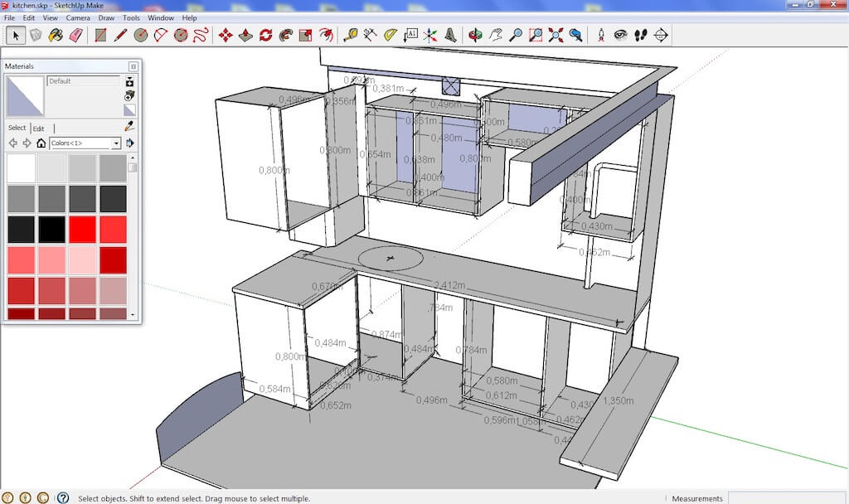The height and width of the screenshot is (504, 849).
Task: Pick the bright red color swatch
Action: [x=82, y=229]
